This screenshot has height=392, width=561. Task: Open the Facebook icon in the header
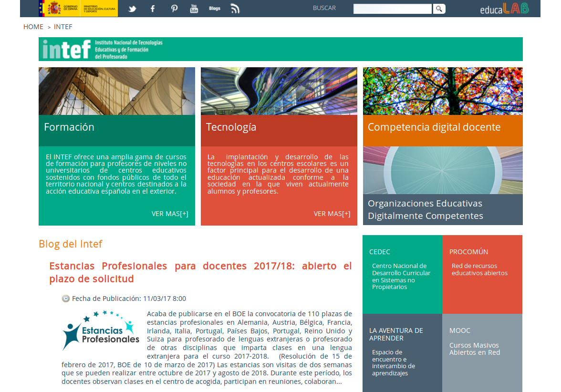tap(152, 8)
